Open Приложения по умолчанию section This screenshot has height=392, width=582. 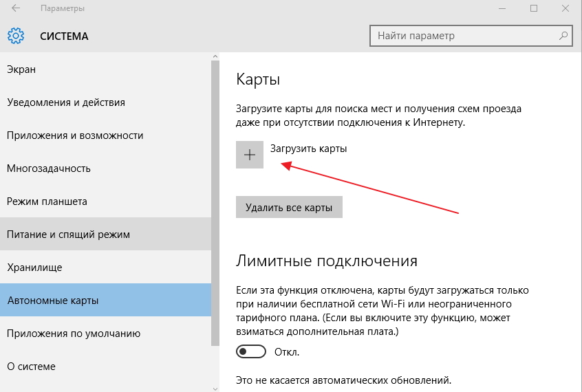pyautogui.click(x=74, y=334)
